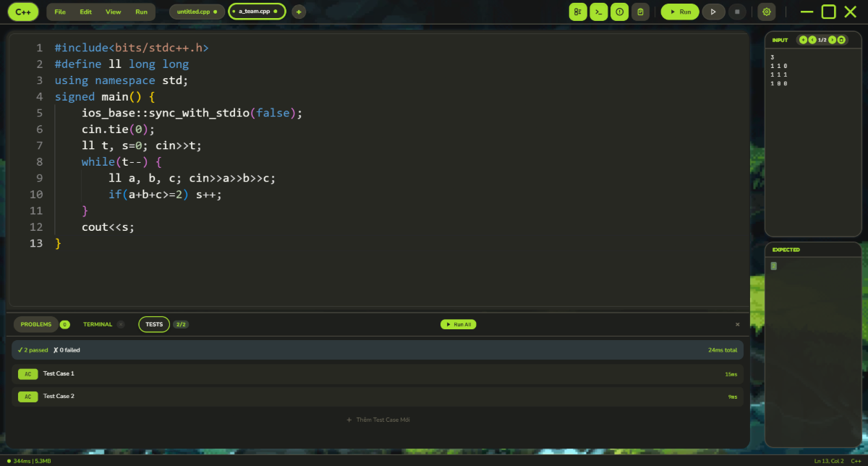Open the test cases panel icon
868x466 pixels.
[x=577, y=12]
